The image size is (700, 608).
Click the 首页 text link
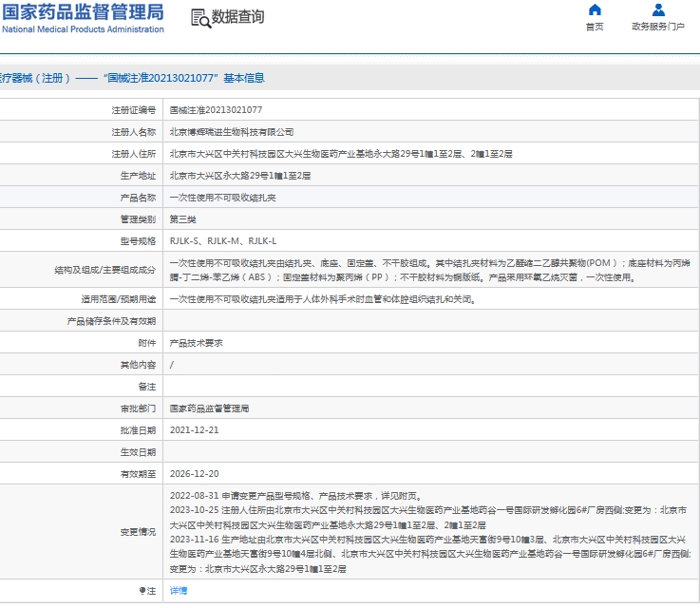595,27
